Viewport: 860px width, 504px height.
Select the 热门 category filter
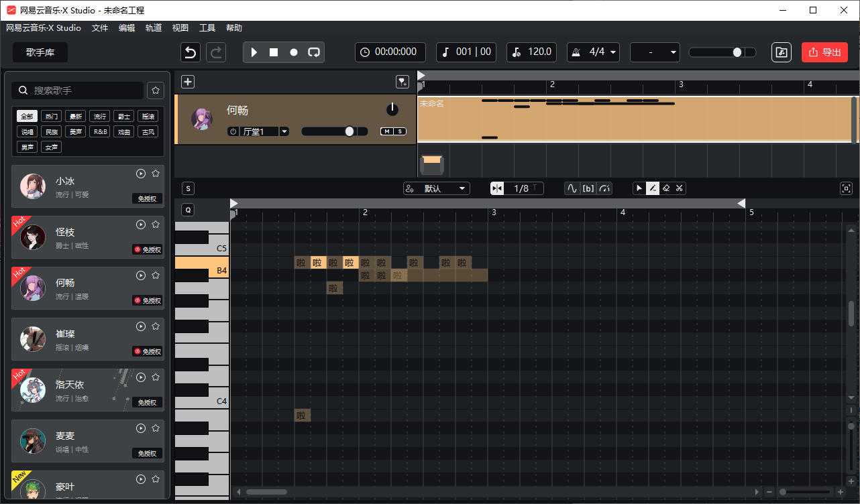point(52,116)
